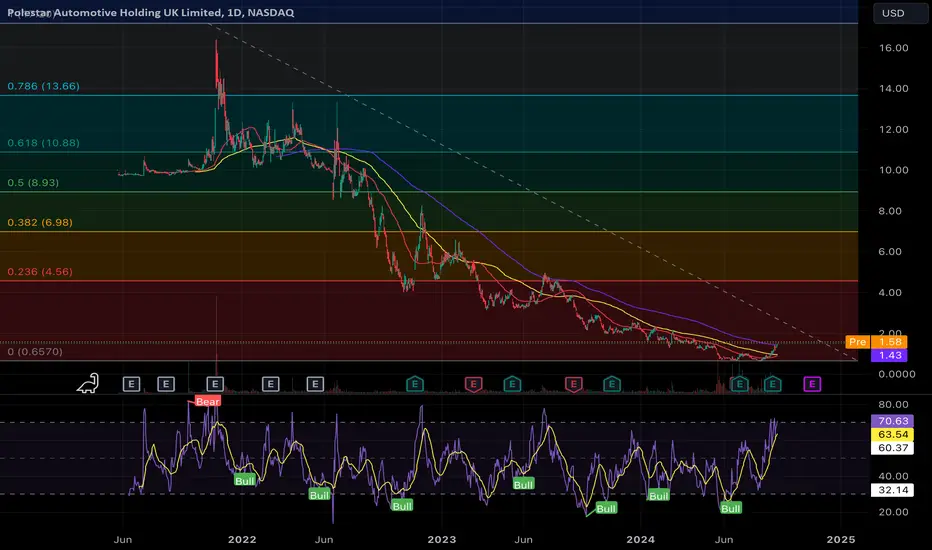Open the leftmost gray earnings E marker
This screenshot has height=550, width=932.
tap(131, 384)
